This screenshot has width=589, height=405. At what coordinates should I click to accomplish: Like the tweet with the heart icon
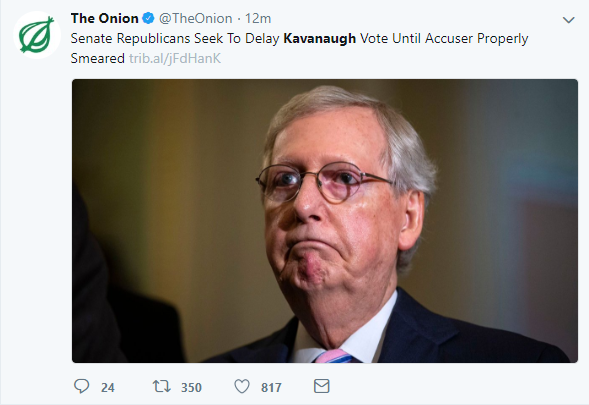[x=242, y=386]
